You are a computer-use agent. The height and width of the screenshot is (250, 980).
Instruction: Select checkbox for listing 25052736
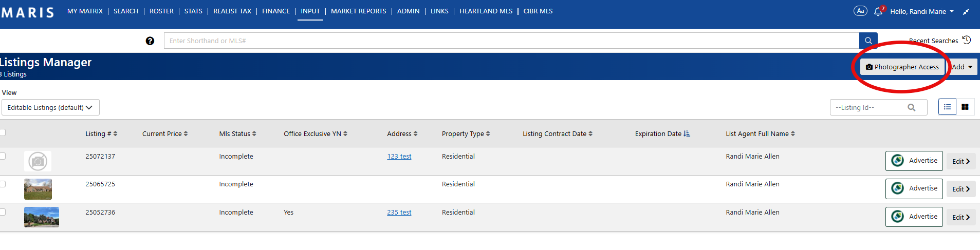[3, 212]
